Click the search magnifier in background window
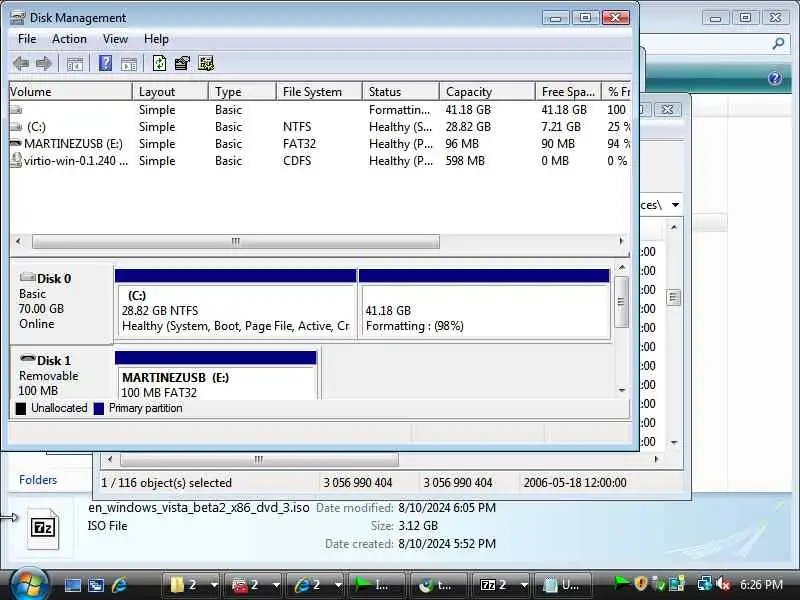 778,44
